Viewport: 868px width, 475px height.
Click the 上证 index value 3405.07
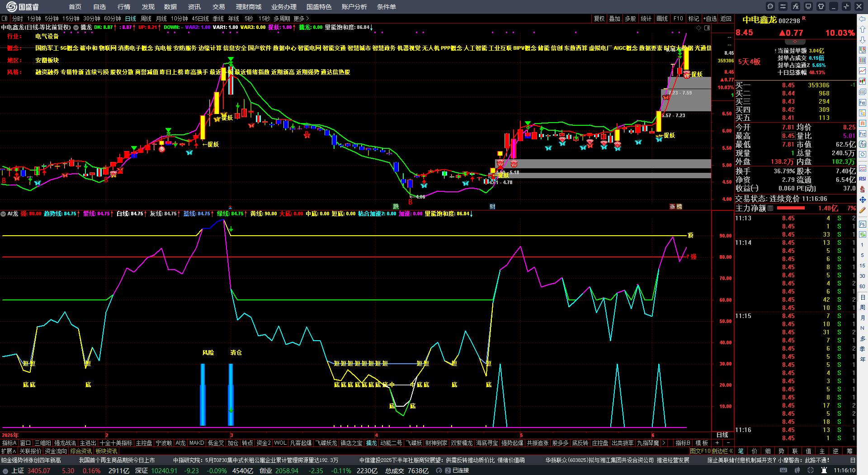click(39, 470)
